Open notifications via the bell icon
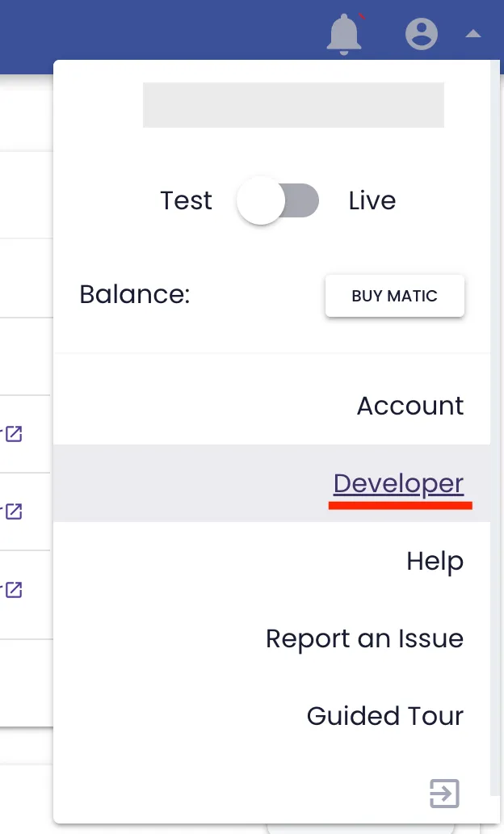Image resolution: width=504 pixels, height=834 pixels. [x=343, y=34]
